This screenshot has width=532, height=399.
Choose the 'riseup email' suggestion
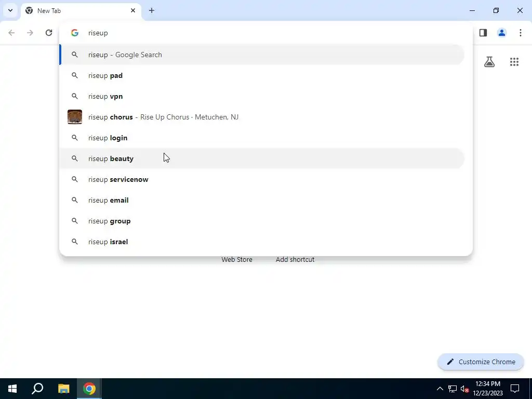[x=262, y=200]
